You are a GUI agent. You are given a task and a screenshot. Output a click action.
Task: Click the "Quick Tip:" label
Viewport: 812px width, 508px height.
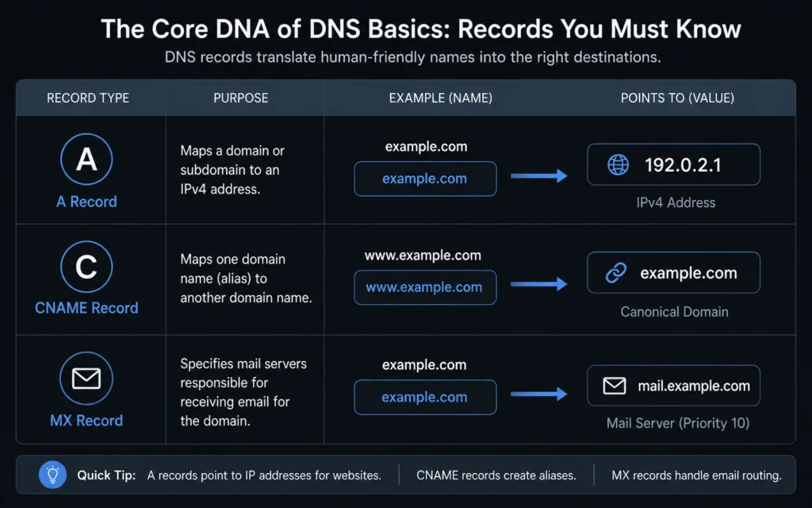[x=106, y=475]
